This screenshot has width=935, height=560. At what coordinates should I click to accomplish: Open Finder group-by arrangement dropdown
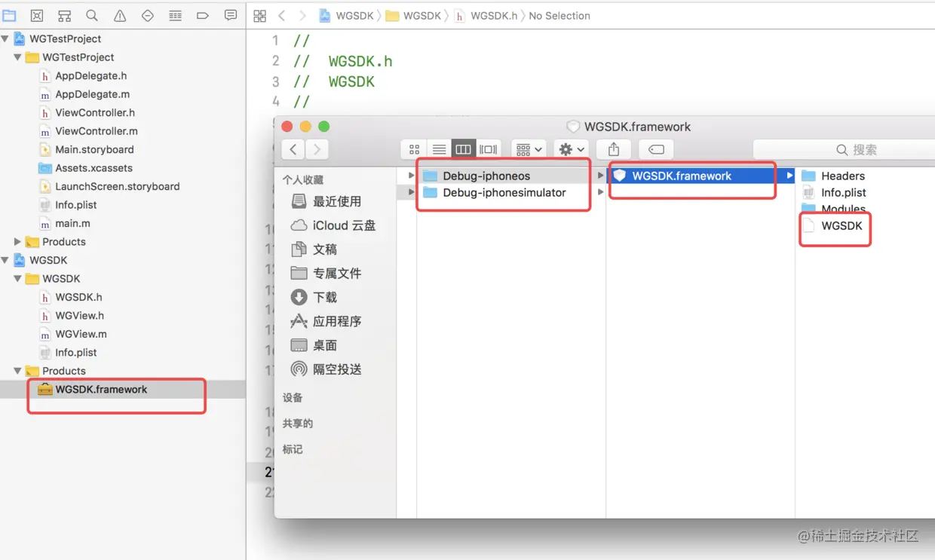(529, 149)
